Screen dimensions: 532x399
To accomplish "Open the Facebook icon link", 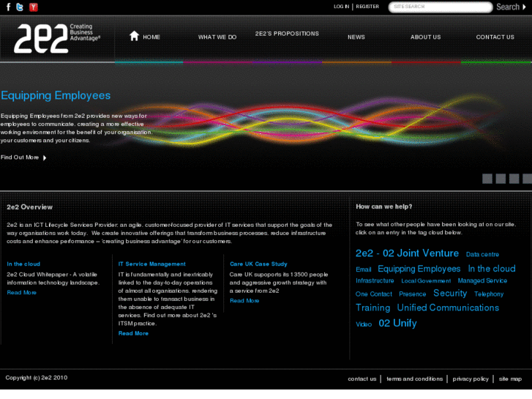I will [9, 7].
